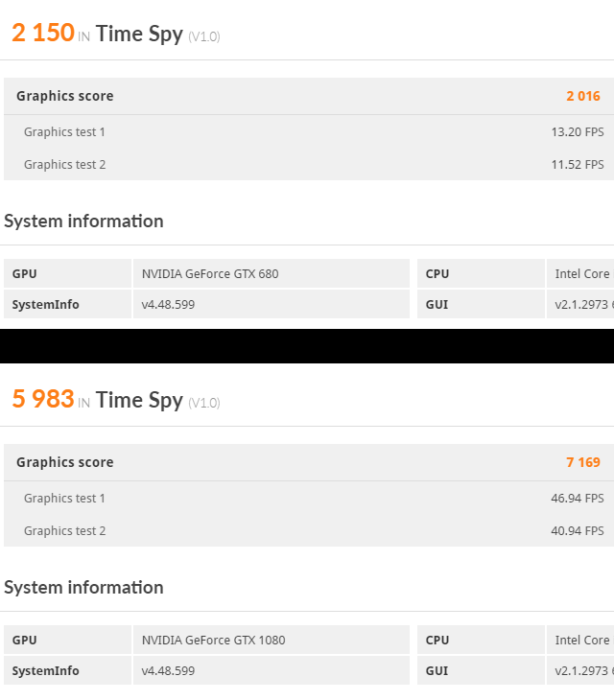Screen dimensions: 614x700
Task: Click the System information heading above GTX 1080
Action: click(83, 587)
